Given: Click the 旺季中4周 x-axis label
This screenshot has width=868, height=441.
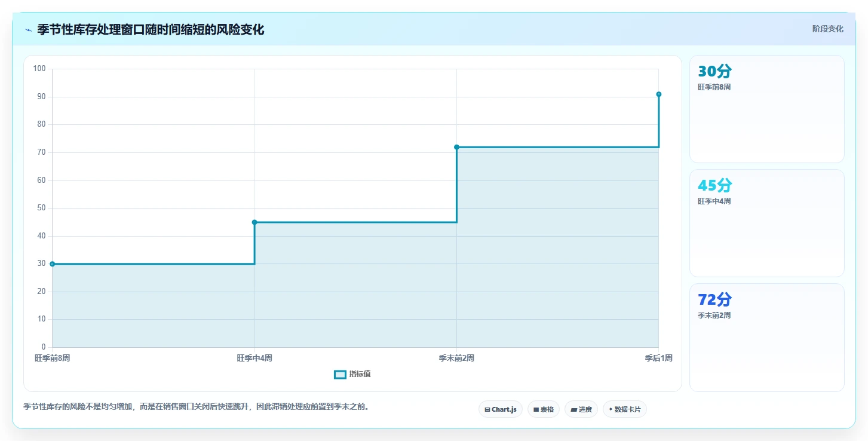Looking at the screenshot, I should point(254,358).
